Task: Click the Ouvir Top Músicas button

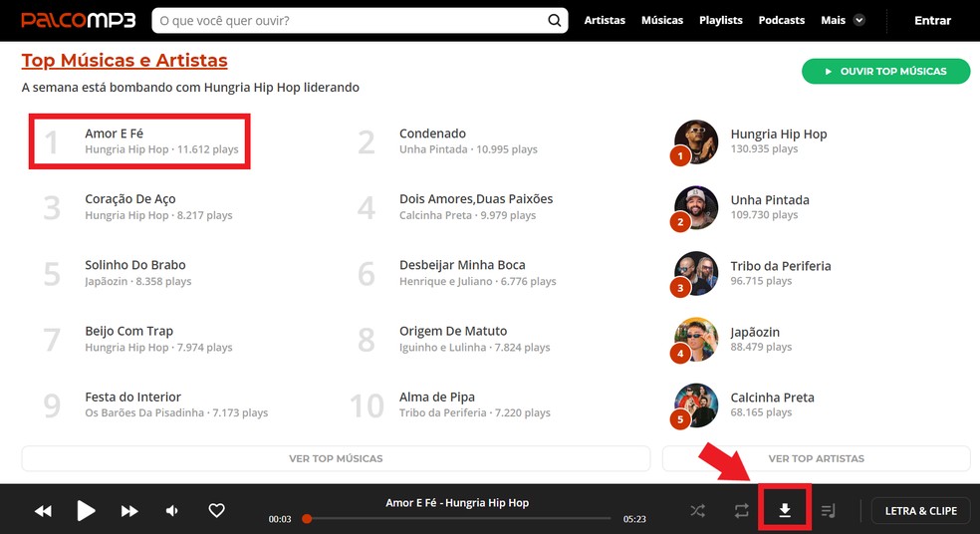Action: [885, 72]
